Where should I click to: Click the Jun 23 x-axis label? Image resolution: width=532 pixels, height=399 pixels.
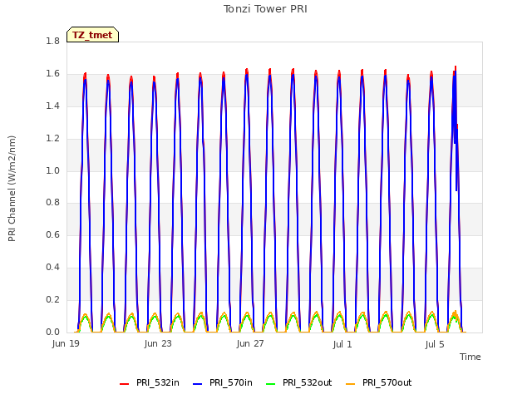click(158, 344)
